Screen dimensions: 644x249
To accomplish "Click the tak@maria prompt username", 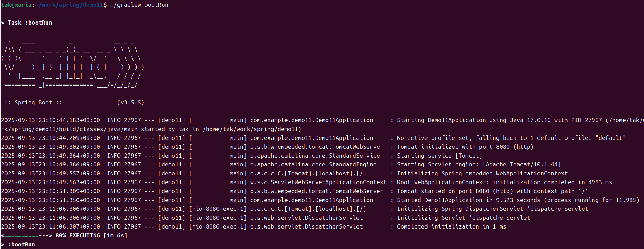I will coord(16,5).
